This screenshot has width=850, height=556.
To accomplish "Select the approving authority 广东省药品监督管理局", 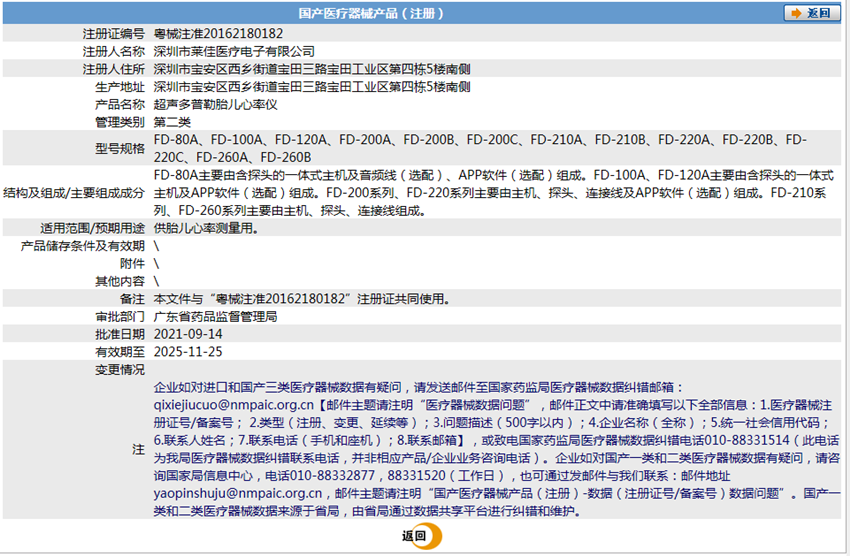I will click(x=215, y=316).
